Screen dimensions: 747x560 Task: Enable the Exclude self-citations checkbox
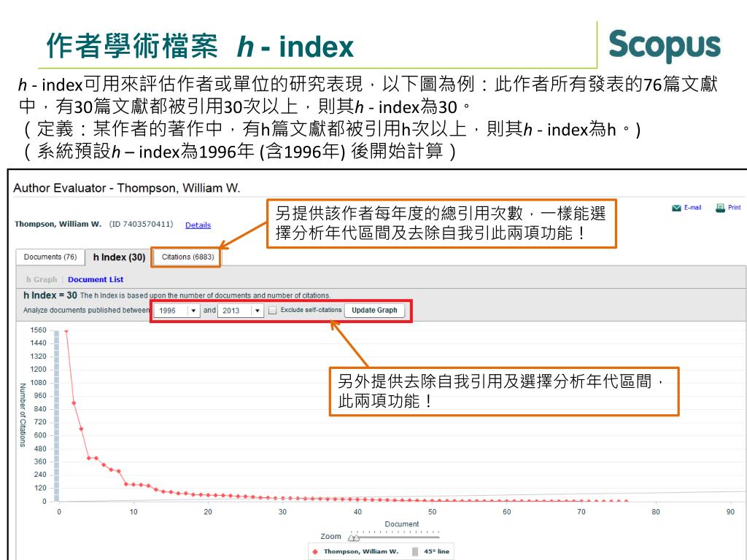click(273, 311)
